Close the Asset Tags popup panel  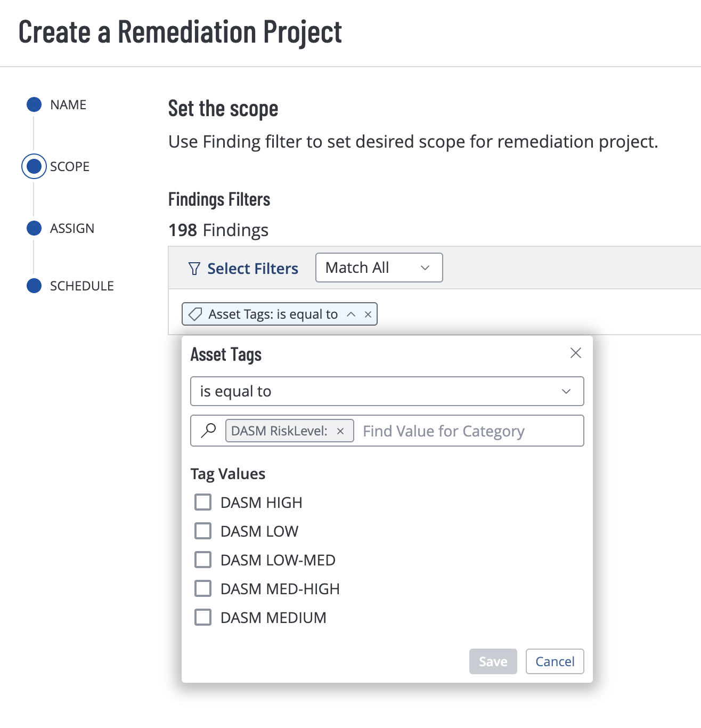[575, 353]
